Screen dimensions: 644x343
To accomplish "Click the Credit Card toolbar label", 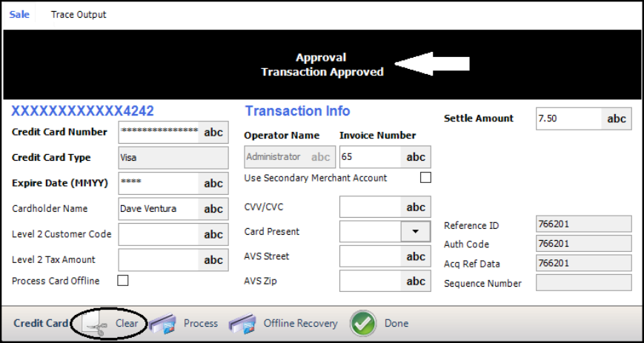I will (x=41, y=323).
